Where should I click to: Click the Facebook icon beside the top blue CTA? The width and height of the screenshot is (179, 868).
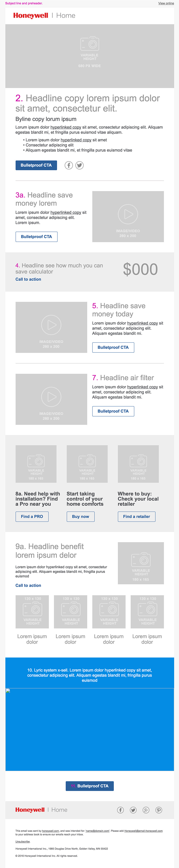69,165
